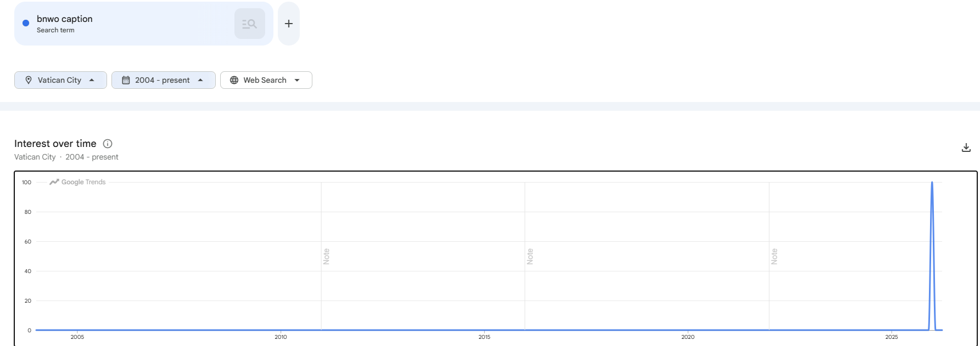The width and height of the screenshot is (980, 346).
Task: Click the blue dot beside bnwo caption
Action: (26, 23)
